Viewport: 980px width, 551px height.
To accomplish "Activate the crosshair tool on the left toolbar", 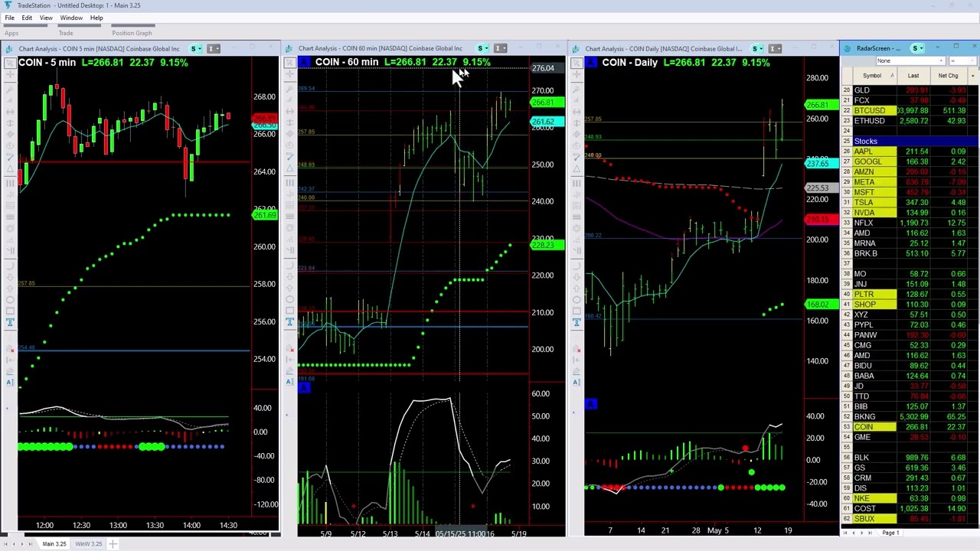I will click(x=10, y=75).
